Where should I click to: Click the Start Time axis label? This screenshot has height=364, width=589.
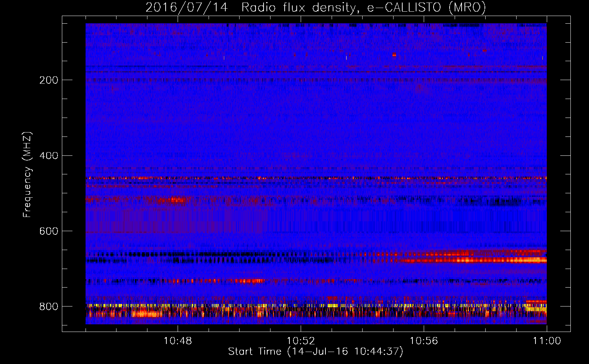click(316, 352)
